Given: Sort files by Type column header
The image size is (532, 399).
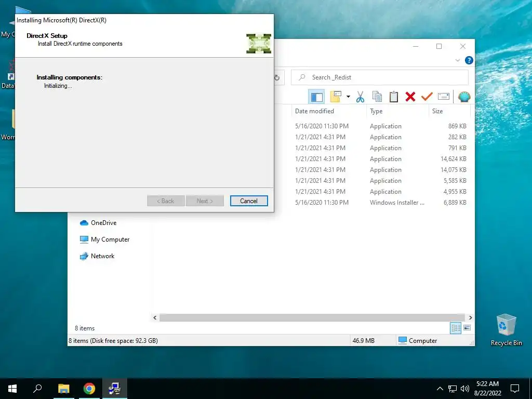Looking at the screenshot, I should [397, 111].
